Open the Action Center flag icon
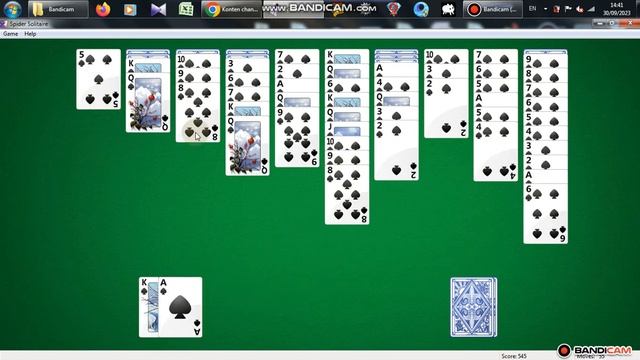The width and height of the screenshot is (640, 360). 568,9
